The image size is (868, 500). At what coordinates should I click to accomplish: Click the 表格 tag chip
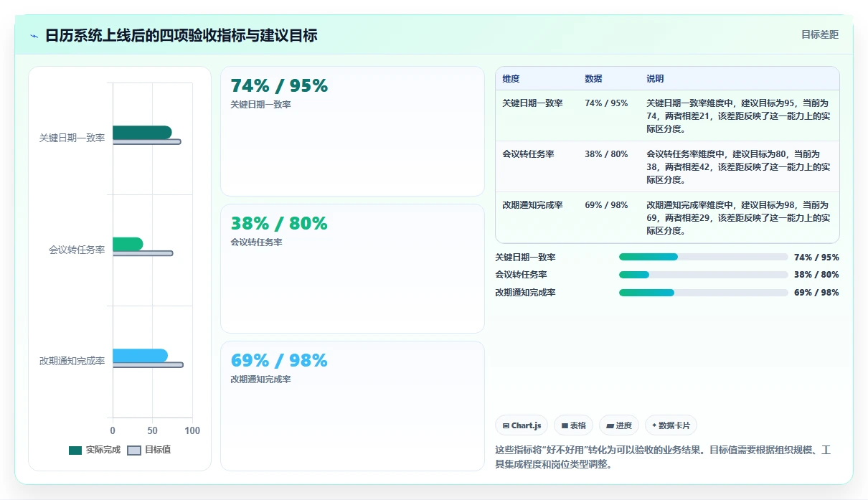pyautogui.click(x=574, y=425)
